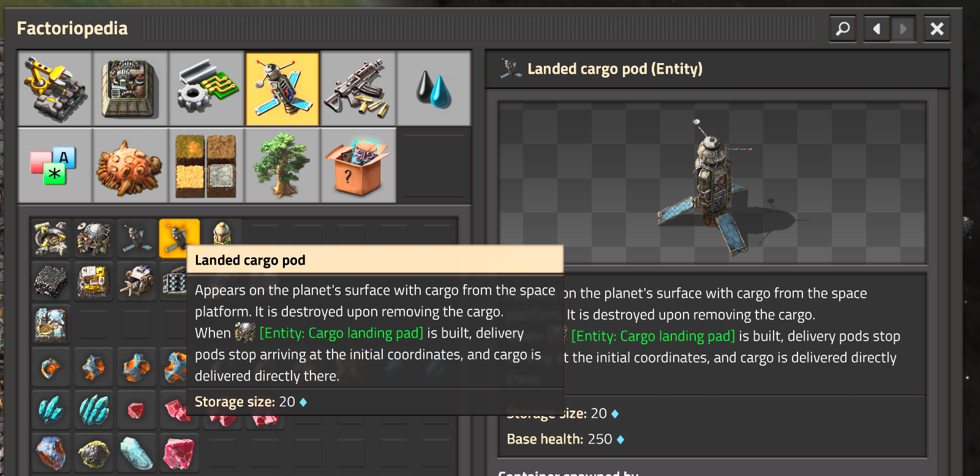Open the Production category tab

click(130, 89)
